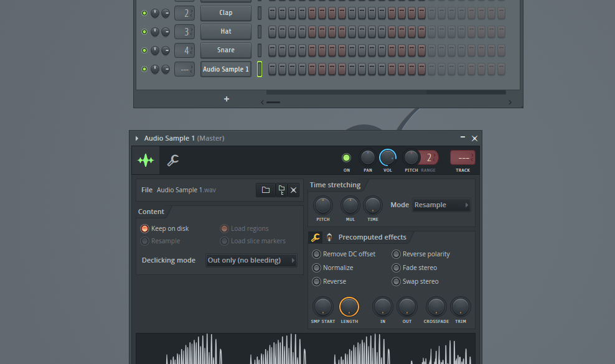Open the Snare channel settings
This screenshot has height=364, width=615.
[225, 50]
